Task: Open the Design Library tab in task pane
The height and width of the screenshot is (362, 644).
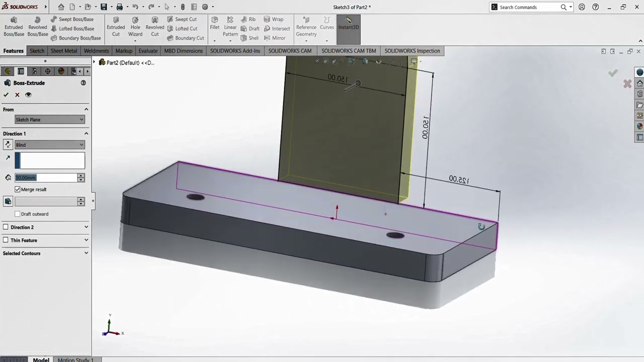Action: click(639, 94)
